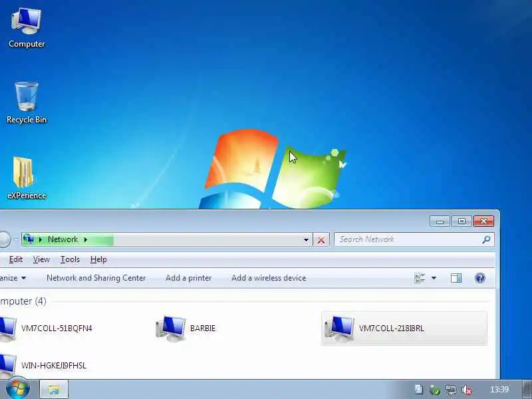
Task: Click the muted volume tray icon
Action: [467, 390]
